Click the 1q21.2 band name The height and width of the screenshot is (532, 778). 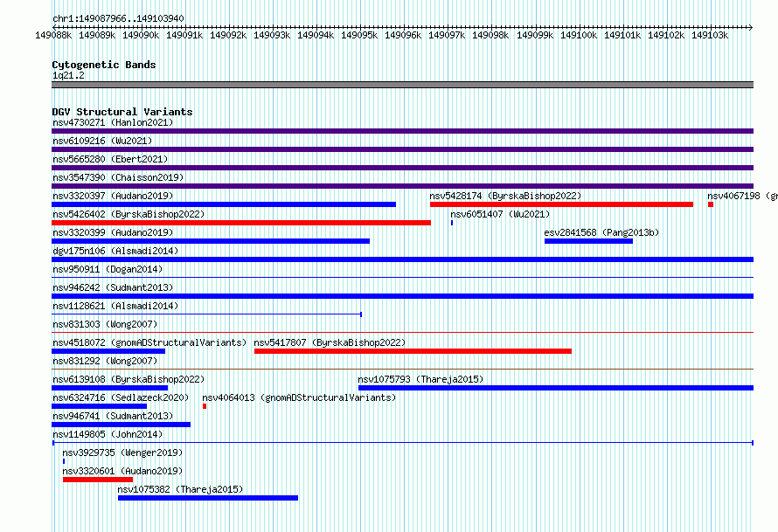pos(68,75)
